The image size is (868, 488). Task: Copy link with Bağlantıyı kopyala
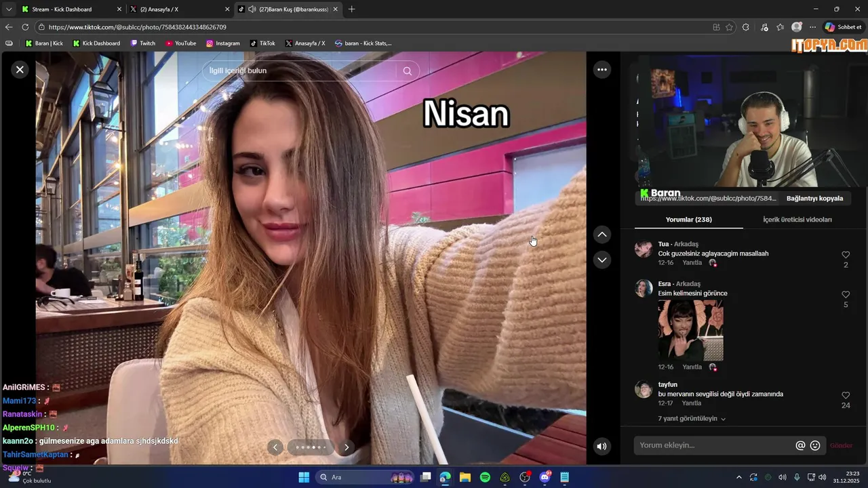(x=814, y=199)
